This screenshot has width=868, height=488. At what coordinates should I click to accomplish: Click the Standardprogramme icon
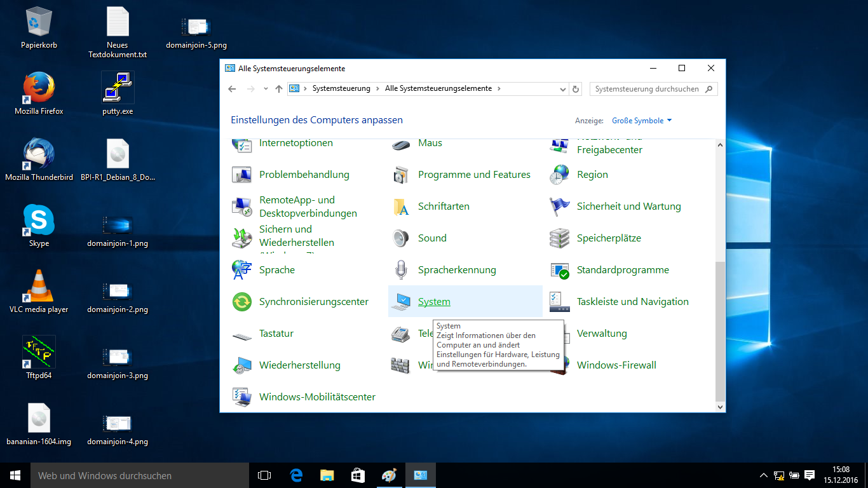coord(559,270)
